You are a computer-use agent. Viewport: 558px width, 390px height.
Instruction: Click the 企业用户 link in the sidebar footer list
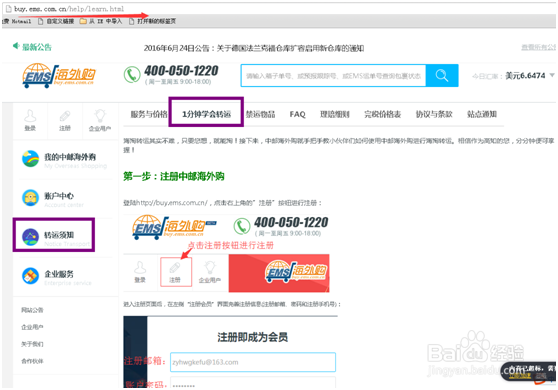pos(32,327)
